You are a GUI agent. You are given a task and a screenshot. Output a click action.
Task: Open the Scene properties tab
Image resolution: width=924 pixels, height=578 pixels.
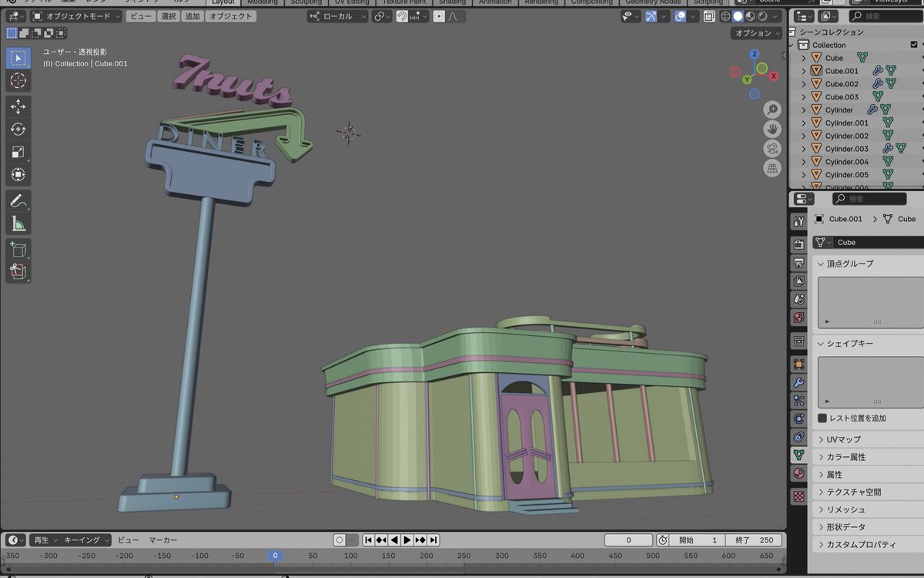pyautogui.click(x=798, y=299)
